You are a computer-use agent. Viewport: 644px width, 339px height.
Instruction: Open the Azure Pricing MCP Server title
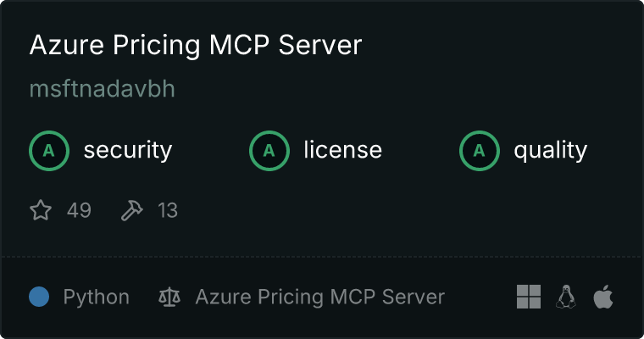click(x=196, y=44)
